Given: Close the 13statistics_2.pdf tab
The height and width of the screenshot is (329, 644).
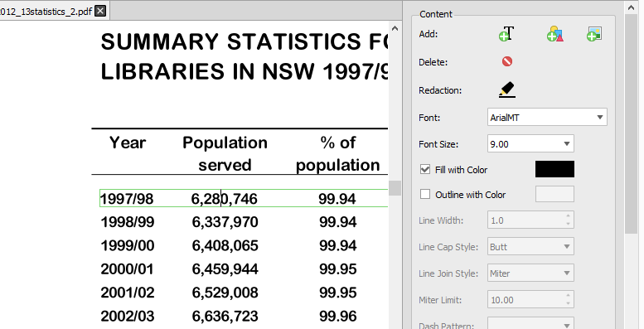Looking at the screenshot, I should coord(100,11).
